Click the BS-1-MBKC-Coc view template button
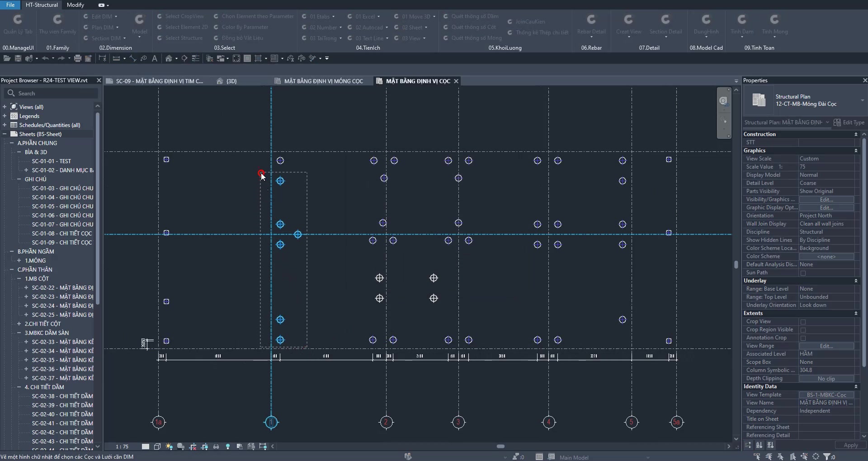 tap(826, 395)
